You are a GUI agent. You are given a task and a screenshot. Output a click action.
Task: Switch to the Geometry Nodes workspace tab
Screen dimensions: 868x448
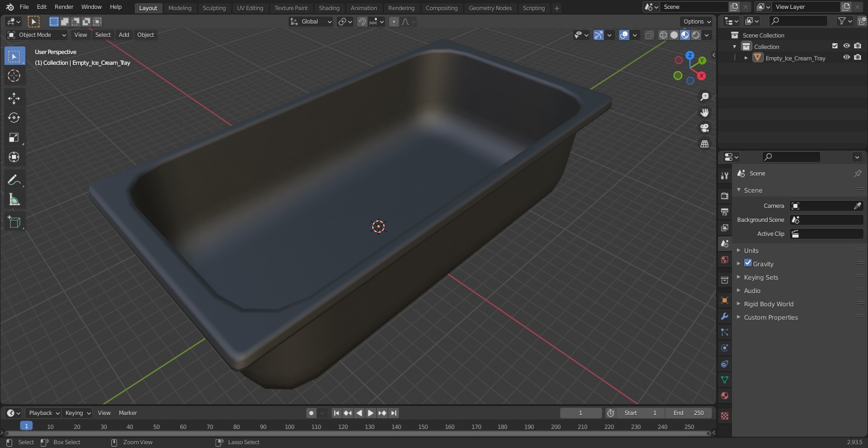coord(490,8)
